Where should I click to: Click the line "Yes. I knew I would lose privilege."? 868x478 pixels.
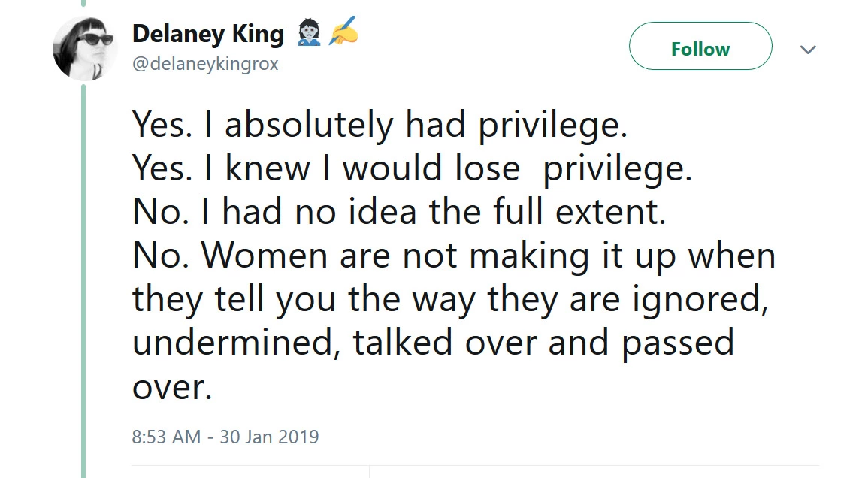pyautogui.click(x=412, y=168)
